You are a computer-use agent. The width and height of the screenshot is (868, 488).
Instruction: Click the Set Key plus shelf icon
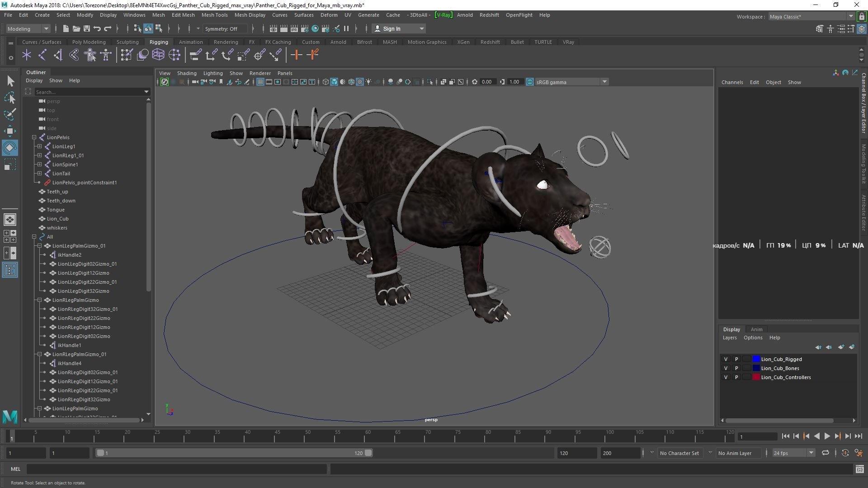click(297, 55)
